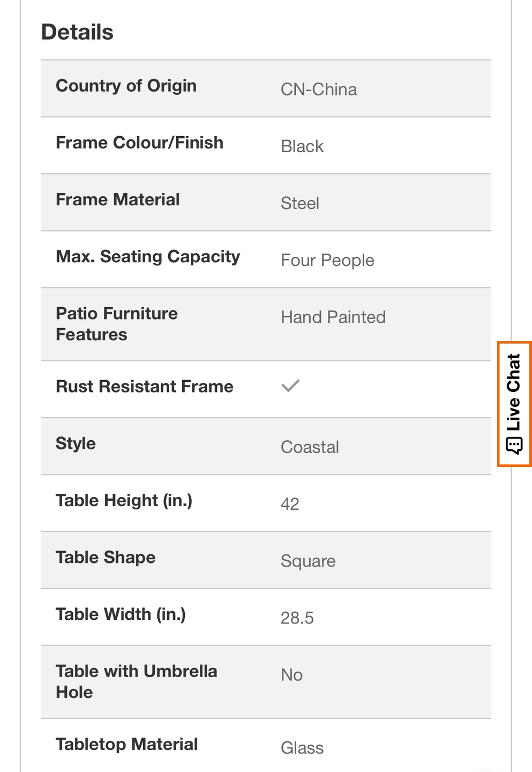This screenshot has height=772, width=532.
Task: Click the Frame Material row label
Action: point(118,199)
